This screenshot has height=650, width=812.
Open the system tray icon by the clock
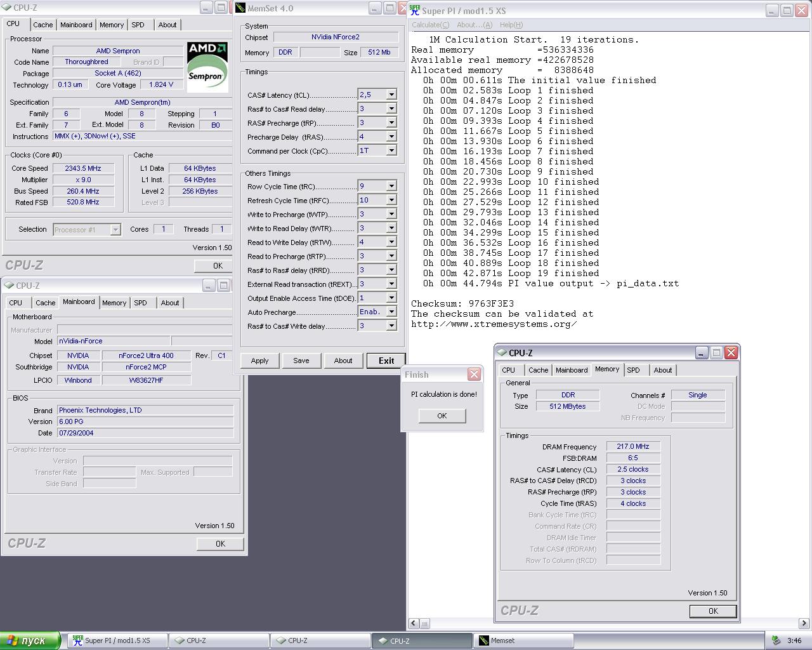pos(776,640)
